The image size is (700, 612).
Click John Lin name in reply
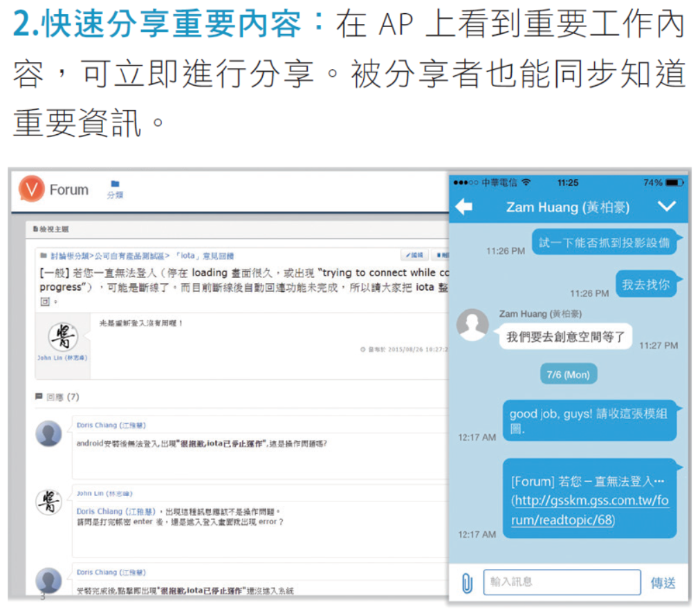point(104,494)
